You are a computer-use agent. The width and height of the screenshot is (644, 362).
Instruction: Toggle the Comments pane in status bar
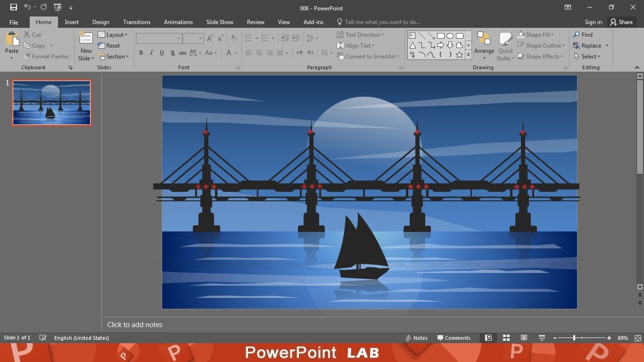point(454,338)
